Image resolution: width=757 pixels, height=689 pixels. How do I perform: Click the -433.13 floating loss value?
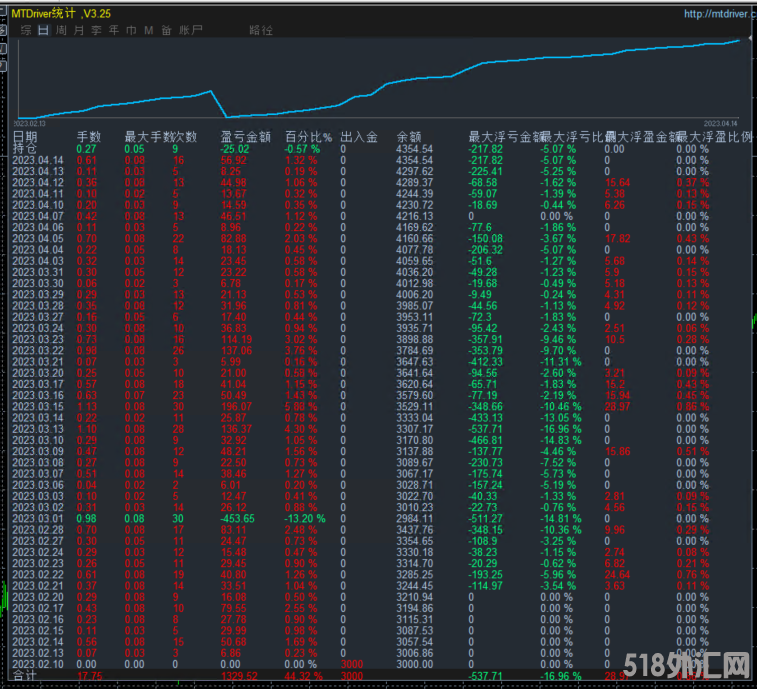click(x=485, y=418)
